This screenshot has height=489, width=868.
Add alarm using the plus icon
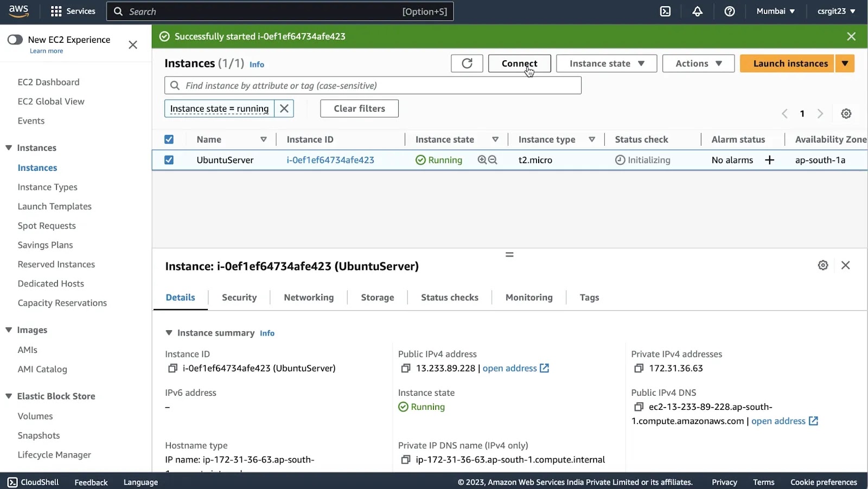coord(769,160)
